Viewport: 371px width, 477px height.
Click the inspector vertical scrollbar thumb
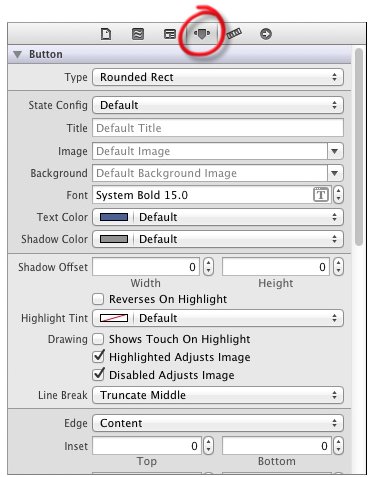tap(359, 147)
